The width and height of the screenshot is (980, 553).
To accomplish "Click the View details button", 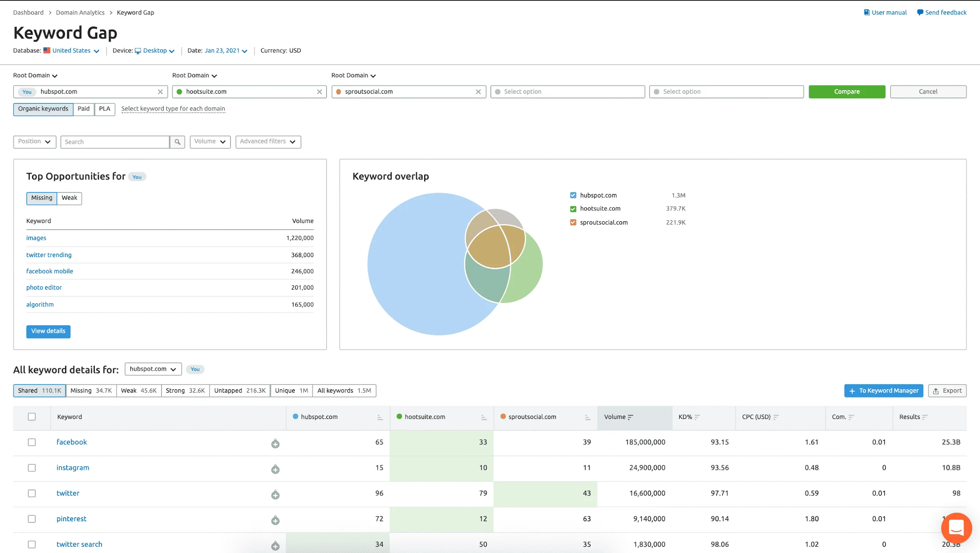I will tap(48, 332).
